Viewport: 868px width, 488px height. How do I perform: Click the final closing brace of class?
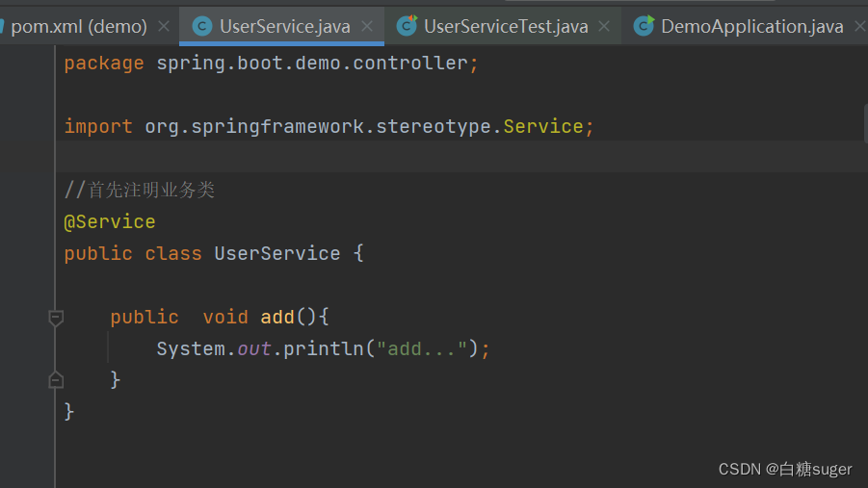click(x=69, y=412)
